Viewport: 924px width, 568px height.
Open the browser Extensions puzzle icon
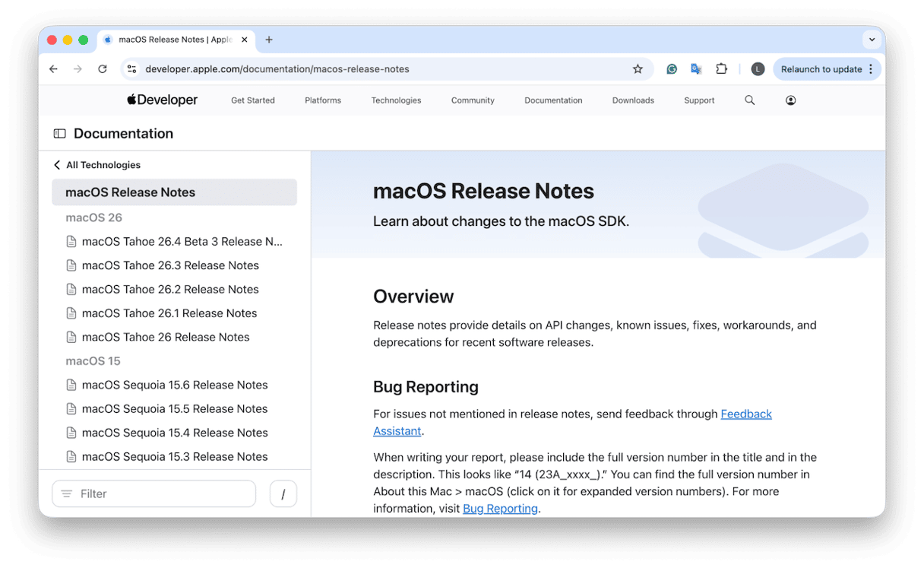coord(720,68)
